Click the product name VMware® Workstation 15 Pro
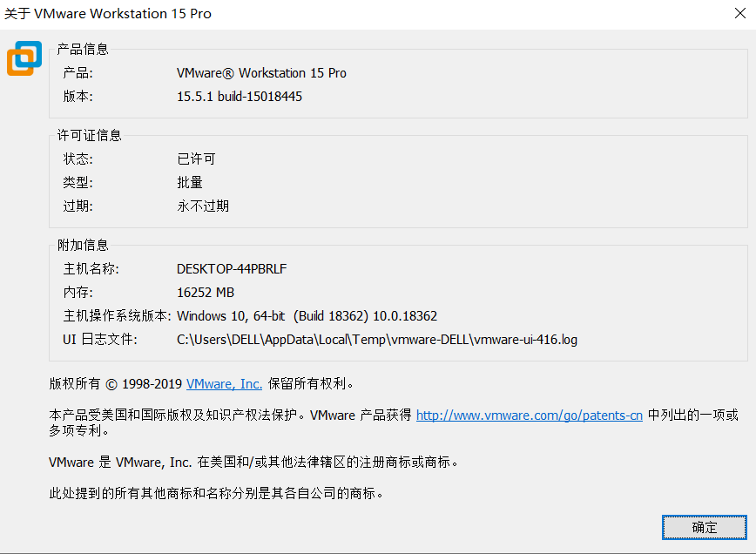 pos(261,73)
